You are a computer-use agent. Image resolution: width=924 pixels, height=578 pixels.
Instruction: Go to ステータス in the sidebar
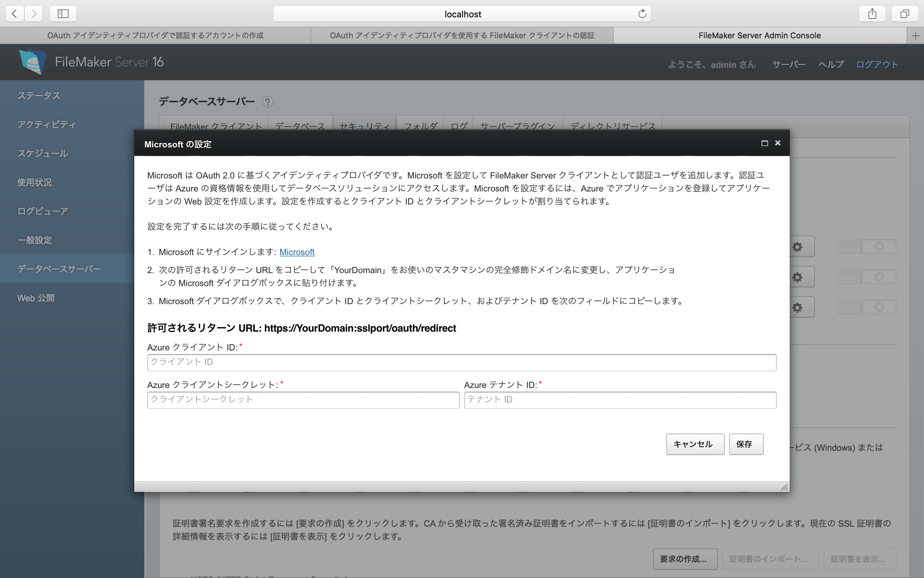tap(39, 96)
